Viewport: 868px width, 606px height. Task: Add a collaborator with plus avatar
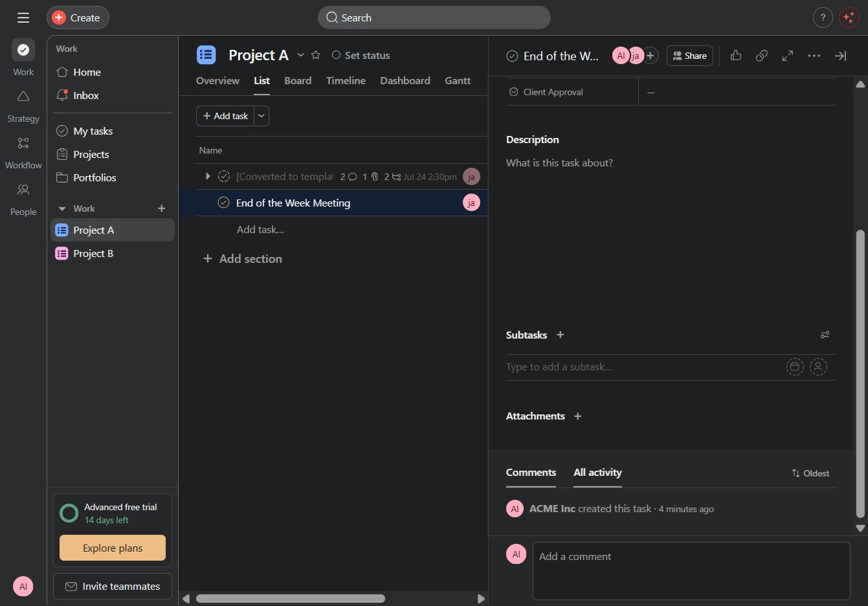point(651,56)
